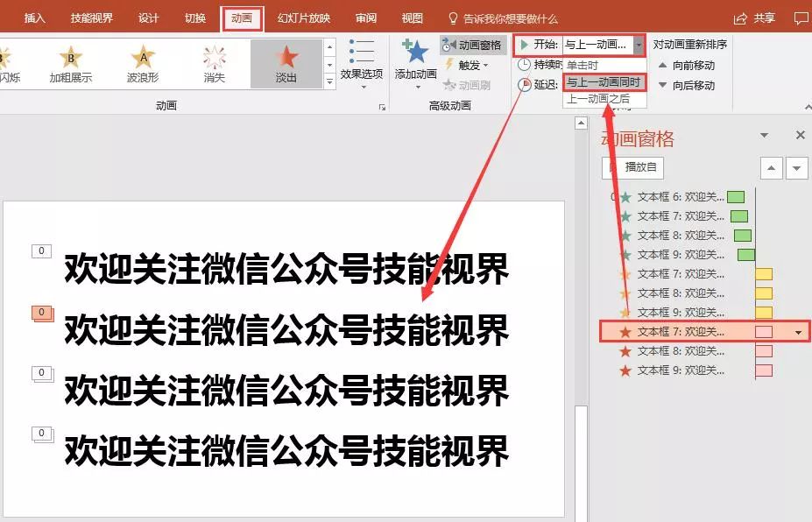Pick the 淡出 animation in the gallery

click(286, 64)
